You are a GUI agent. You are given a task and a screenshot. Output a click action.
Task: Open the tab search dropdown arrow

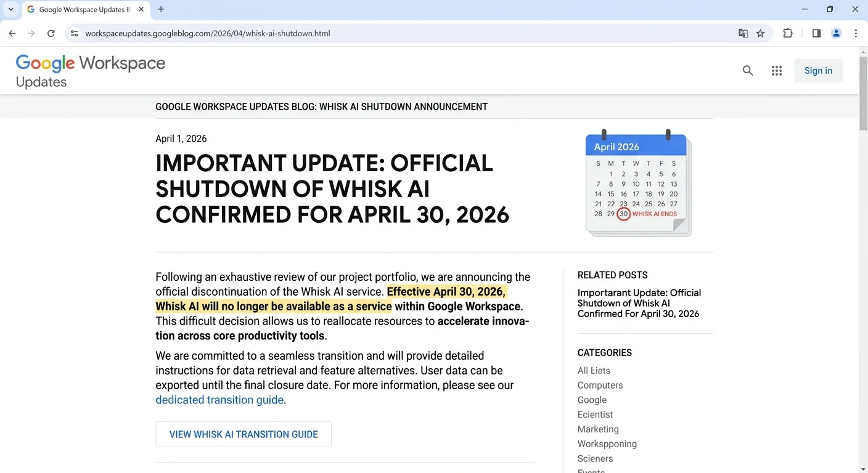pos(10,9)
